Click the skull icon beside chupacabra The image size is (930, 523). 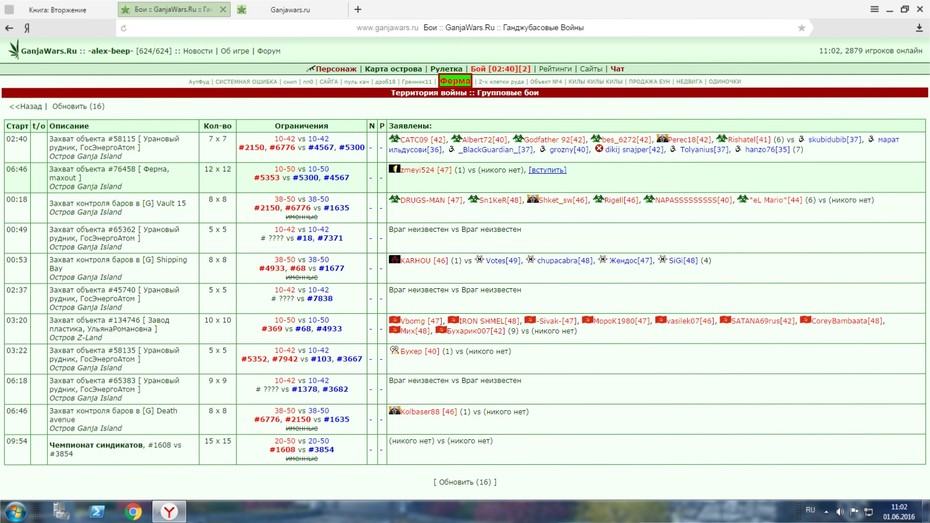531,260
